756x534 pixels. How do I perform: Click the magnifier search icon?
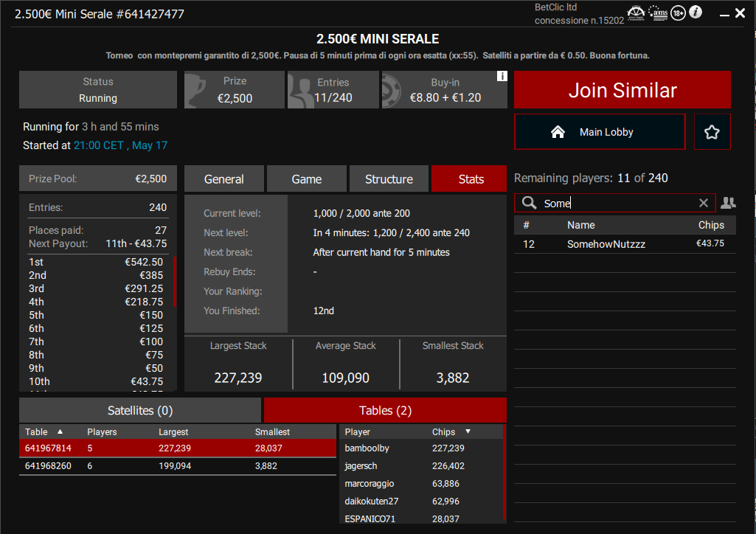(529, 203)
